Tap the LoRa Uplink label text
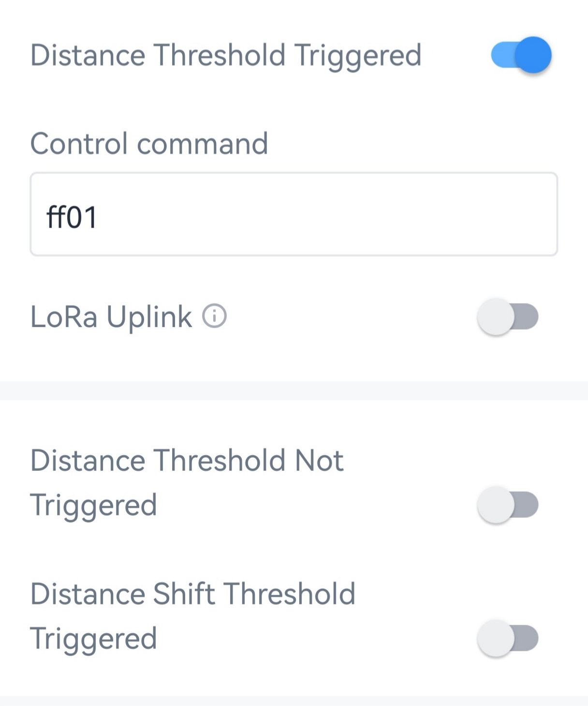The width and height of the screenshot is (588, 706). click(x=111, y=317)
